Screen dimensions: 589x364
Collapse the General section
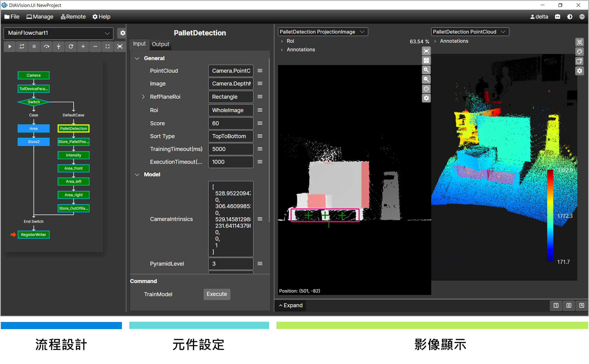(x=137, y=58)
